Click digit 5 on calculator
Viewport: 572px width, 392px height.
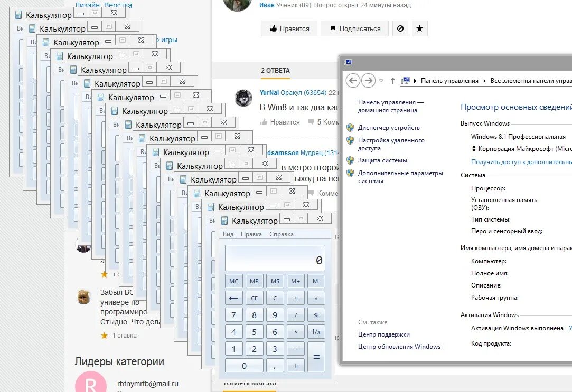pos(254,332)
